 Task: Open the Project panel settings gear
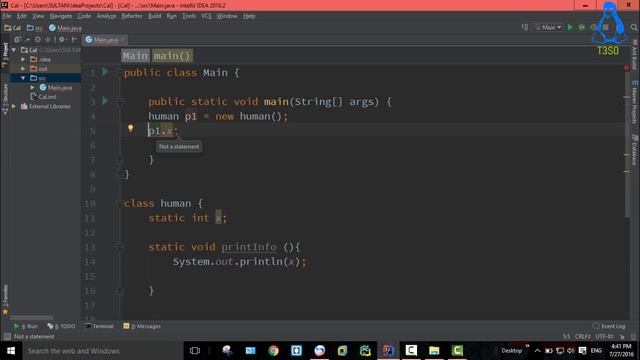click(x=62, y=40)
